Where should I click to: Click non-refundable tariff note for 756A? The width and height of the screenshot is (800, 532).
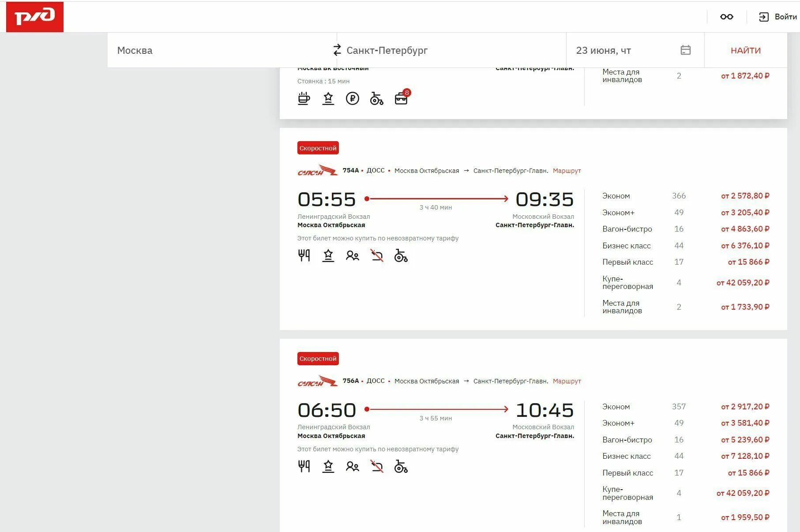click(378, 449)
